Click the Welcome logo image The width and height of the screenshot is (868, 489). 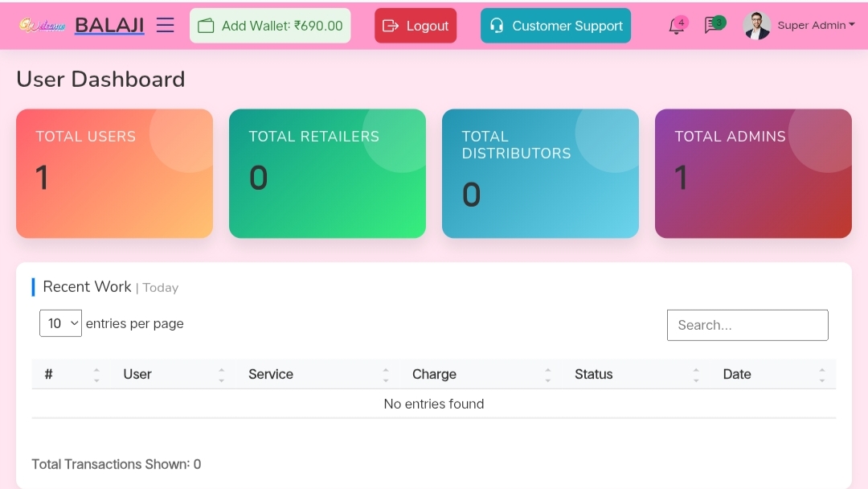click(43, 26)
